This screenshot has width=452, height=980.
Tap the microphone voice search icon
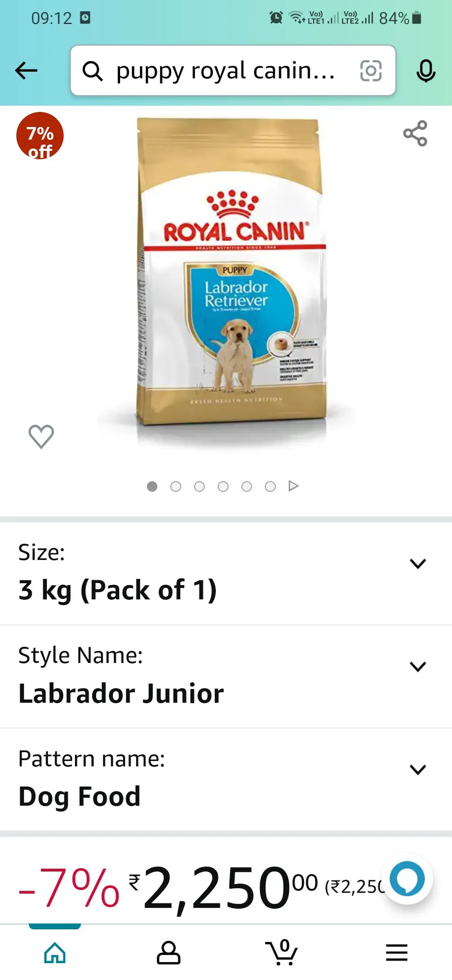(x=426, y=71)
